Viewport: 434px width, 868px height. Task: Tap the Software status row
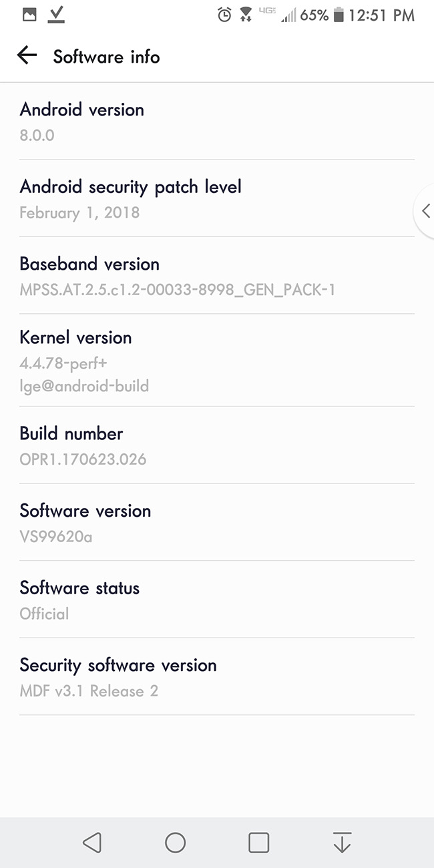[217, 600]
